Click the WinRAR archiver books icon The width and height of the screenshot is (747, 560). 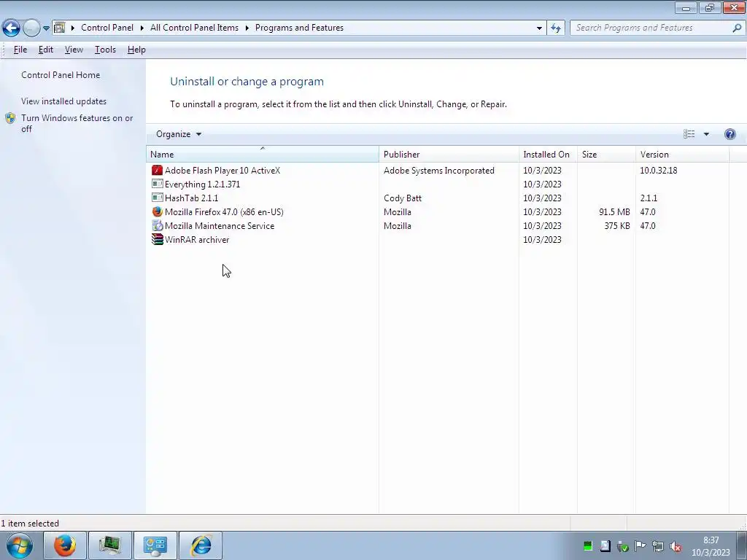coord(158,239)
